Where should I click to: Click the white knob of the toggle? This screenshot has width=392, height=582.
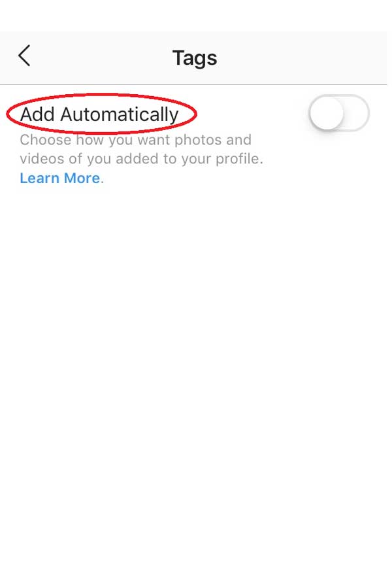327,113
